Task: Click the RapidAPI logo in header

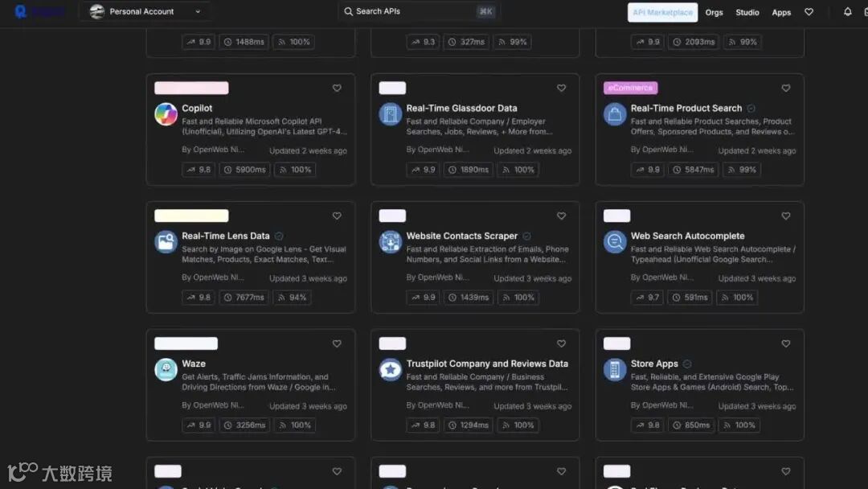Action: 39,11
